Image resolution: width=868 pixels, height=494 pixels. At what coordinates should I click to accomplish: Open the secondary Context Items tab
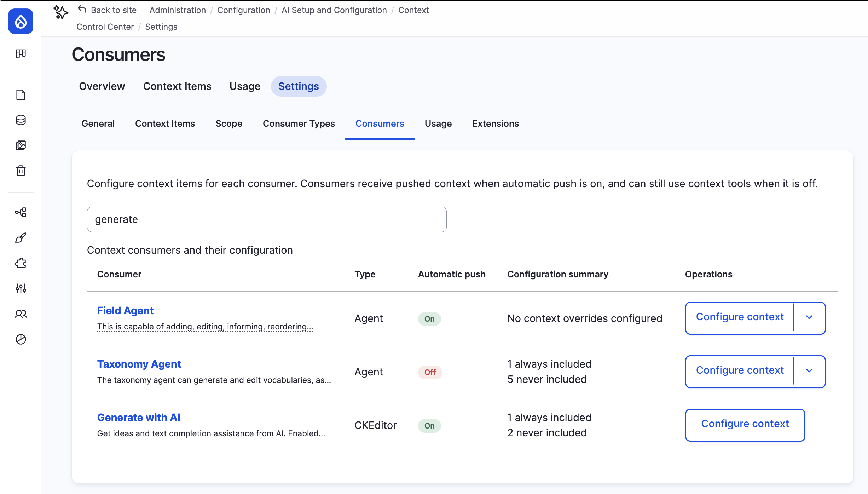coord(165,123)
